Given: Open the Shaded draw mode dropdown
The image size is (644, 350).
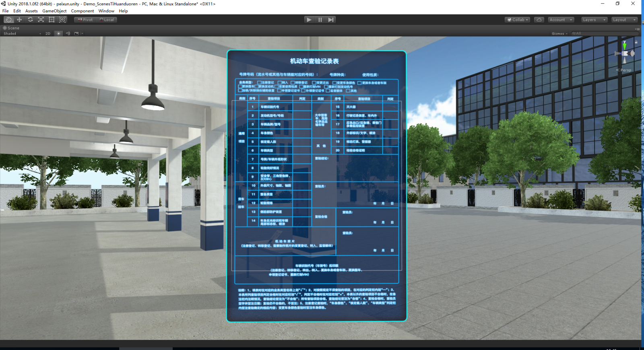Looking at the screenshot, I should tap(22, 34).
